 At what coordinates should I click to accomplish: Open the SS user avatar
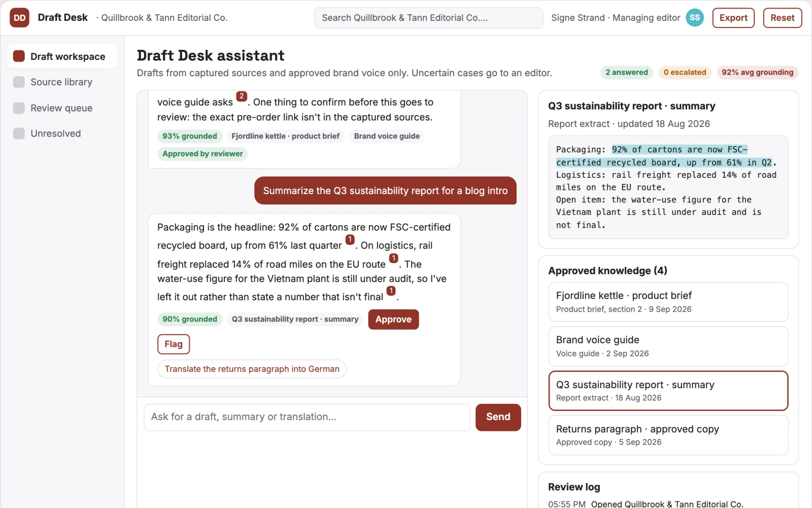695,18
